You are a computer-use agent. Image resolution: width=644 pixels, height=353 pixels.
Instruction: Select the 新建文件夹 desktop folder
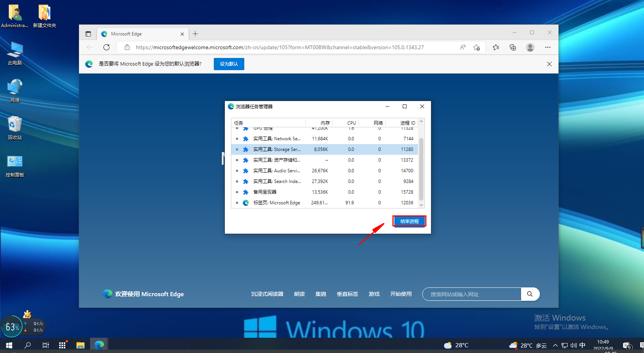tap(45, 16)
